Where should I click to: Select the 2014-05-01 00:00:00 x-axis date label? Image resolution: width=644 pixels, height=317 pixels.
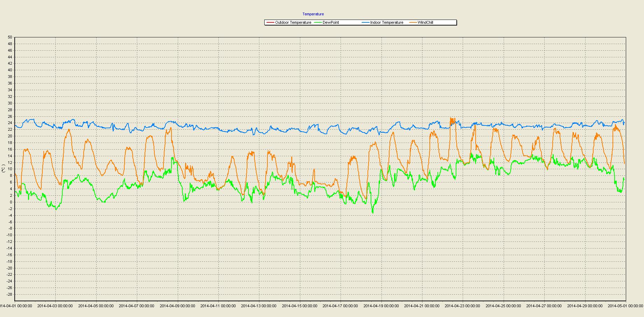pyautogui.click(x=625, y=306)
